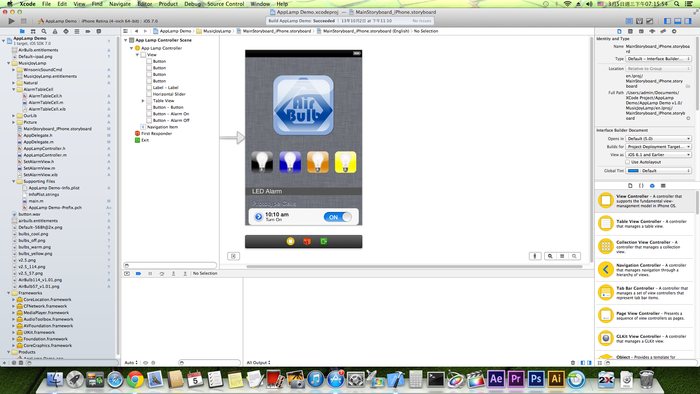Toggle the ON switch in alarm cell
Image resolution: width=700 pixels, height=394 pixels.
[x=338, y=217]
